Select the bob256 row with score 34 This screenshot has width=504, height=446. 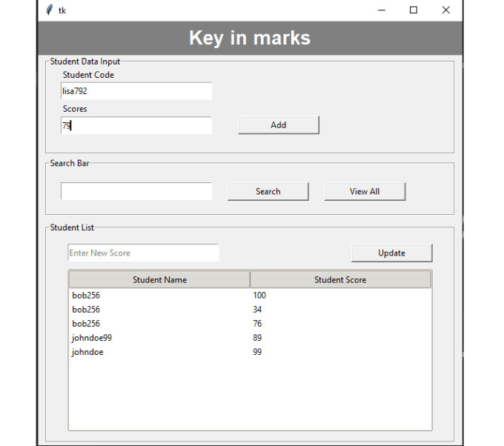(x=250, y=310)
